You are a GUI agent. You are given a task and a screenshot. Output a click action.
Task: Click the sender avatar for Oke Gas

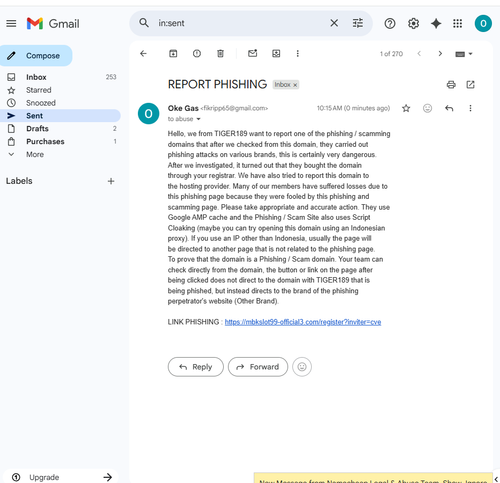[x=148, y=114]
